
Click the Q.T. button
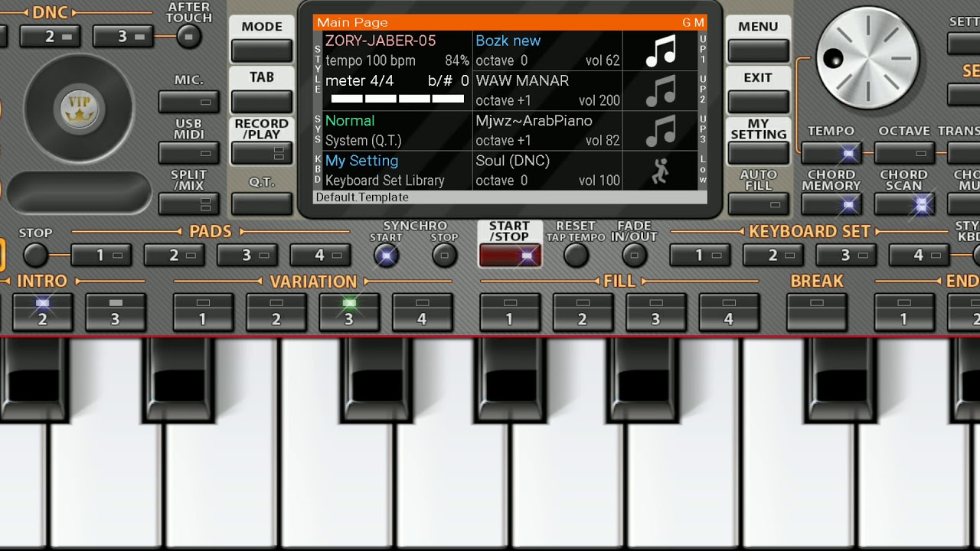262,204
